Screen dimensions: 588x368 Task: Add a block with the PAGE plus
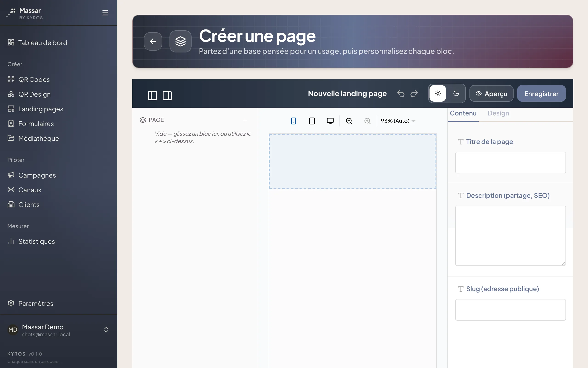245,120
